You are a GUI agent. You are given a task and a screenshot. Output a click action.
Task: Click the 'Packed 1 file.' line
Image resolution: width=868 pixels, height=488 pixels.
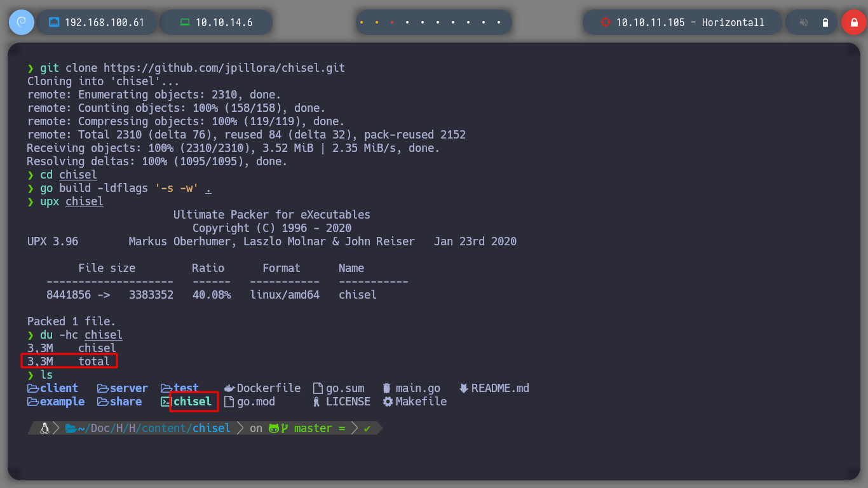[72, 322]
